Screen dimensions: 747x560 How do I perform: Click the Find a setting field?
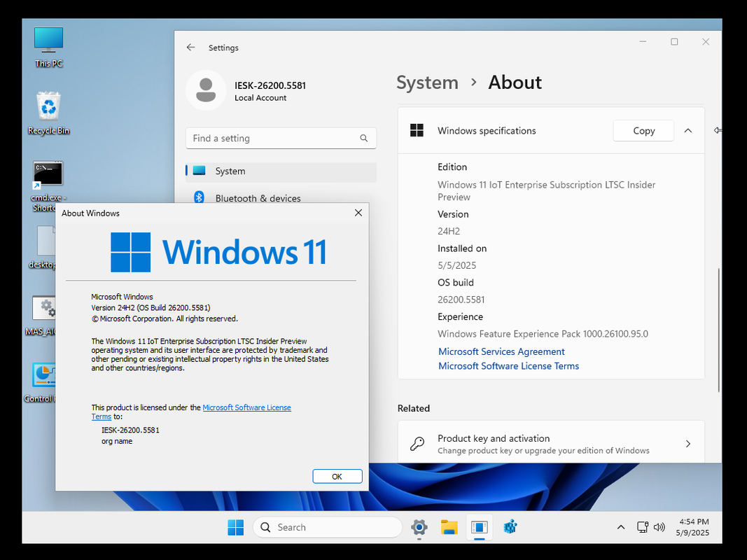point(281,138)
